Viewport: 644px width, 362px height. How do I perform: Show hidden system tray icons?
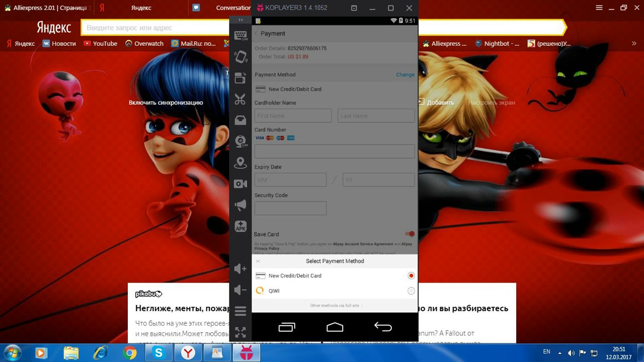click(x=560, y=353)
